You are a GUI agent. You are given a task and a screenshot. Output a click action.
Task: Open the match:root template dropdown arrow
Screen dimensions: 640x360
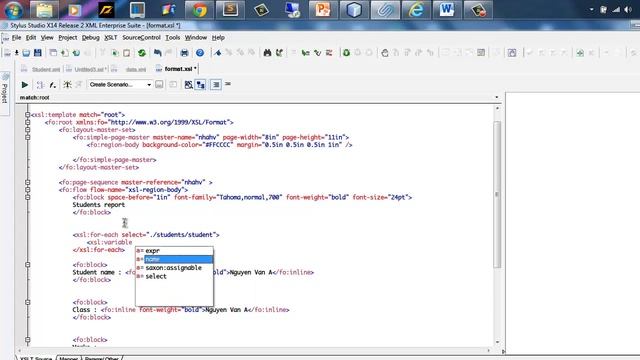[496, 98]
